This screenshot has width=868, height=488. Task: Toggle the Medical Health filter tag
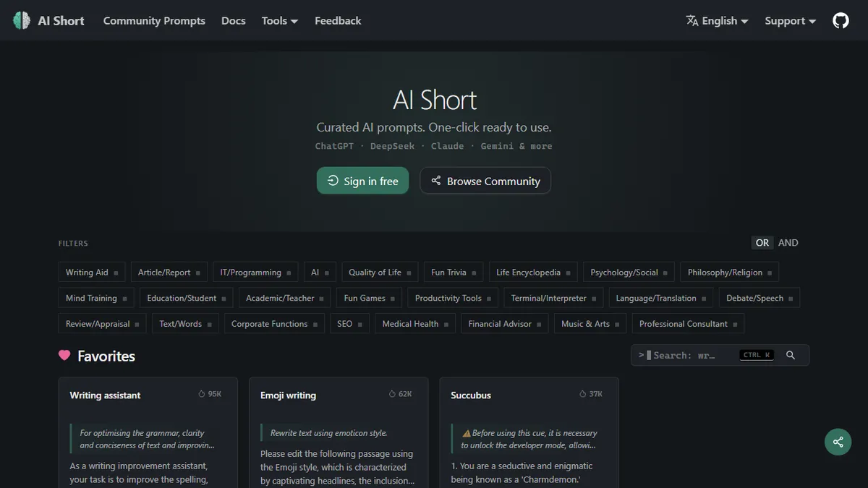415,324
